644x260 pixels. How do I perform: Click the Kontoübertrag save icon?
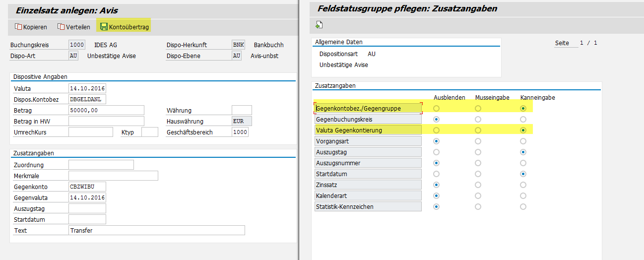(x=104, y=27)
